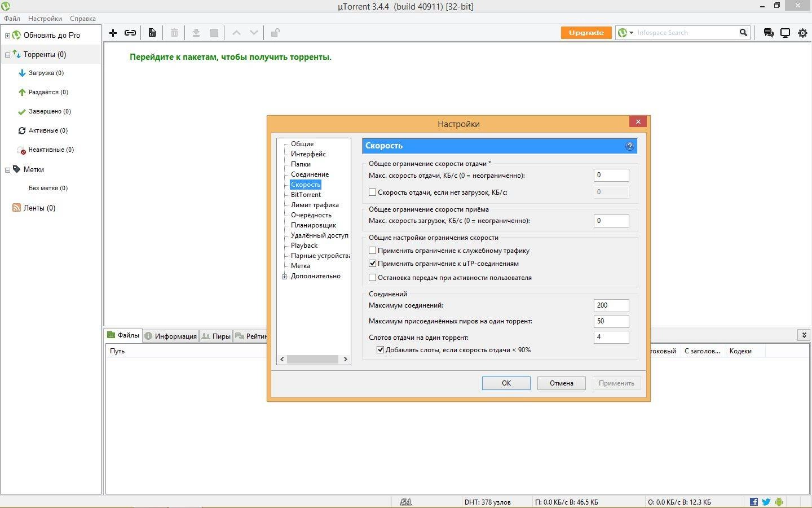The width and height of the screenshot is (812, 508).
Task: Open the settings gear icon
Action: pos(802,33)
